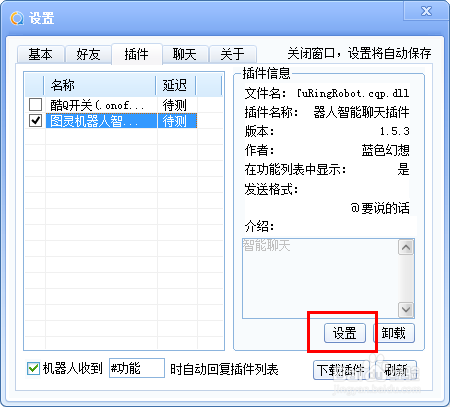Uncheck the 图灵机器人智 plugin checkbox

[x=35, y=121]
